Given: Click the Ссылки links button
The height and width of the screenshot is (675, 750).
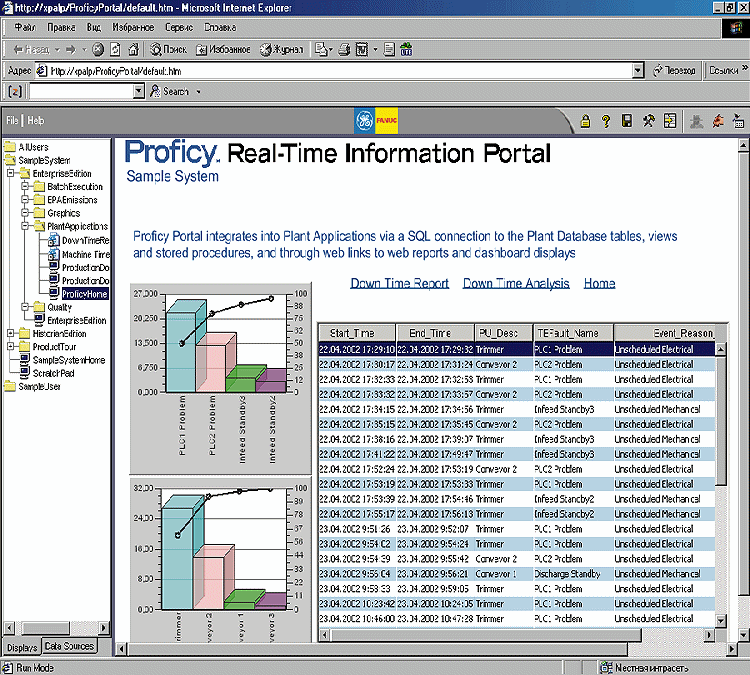Looking at the screenshot, I should click(x=724, y=70).
